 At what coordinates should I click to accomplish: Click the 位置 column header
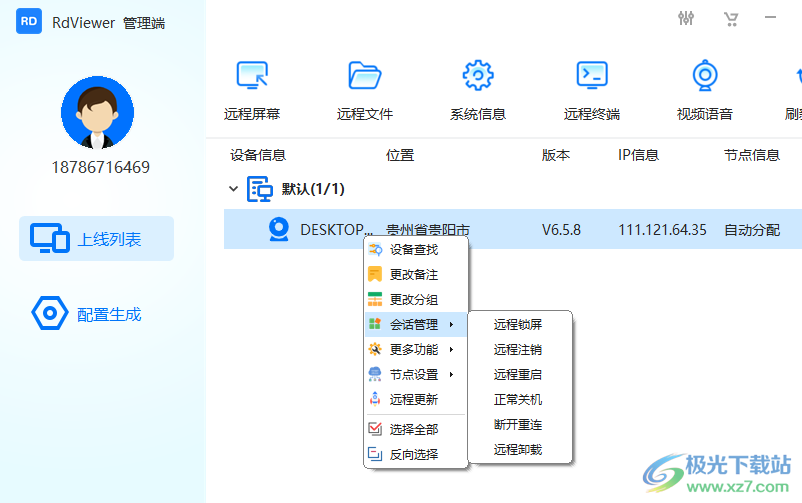(x=399, y=155)
